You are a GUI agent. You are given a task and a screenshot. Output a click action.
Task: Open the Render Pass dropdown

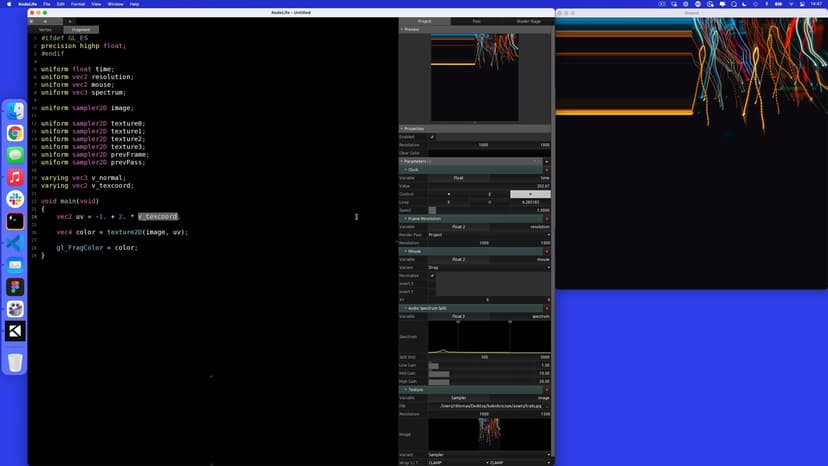click(x=488, y=235)
